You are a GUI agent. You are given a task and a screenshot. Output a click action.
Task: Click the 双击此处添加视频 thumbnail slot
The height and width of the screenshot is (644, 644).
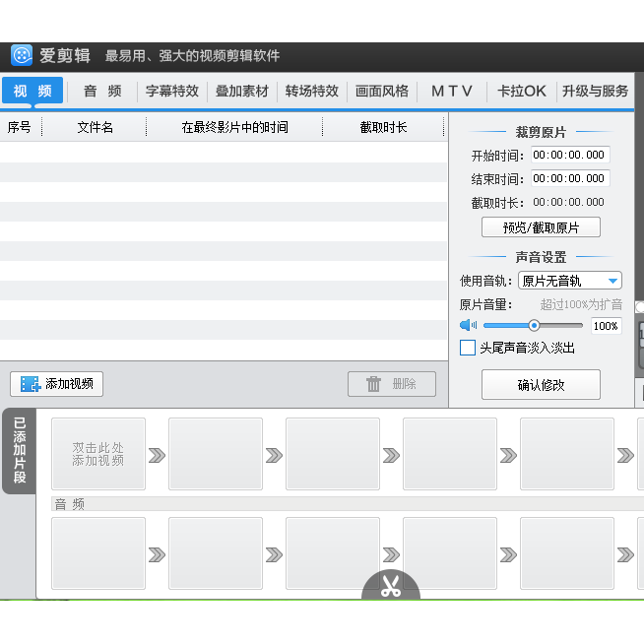(97, 454)
